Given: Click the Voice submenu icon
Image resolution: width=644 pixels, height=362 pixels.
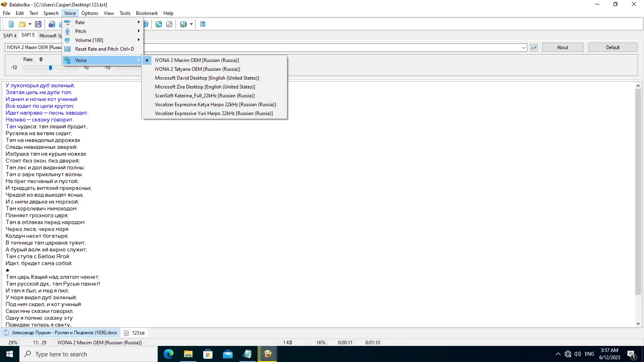Looking at the screenshot, I should pos(68,60).
